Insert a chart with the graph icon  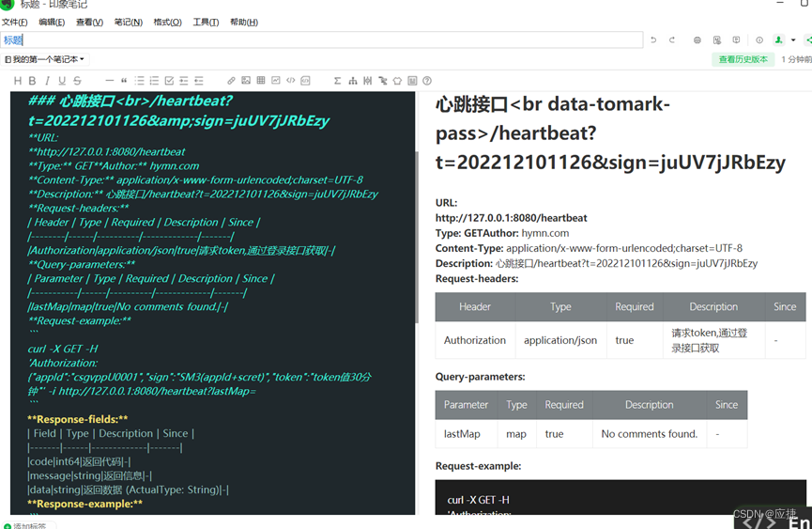pos(276,80)
